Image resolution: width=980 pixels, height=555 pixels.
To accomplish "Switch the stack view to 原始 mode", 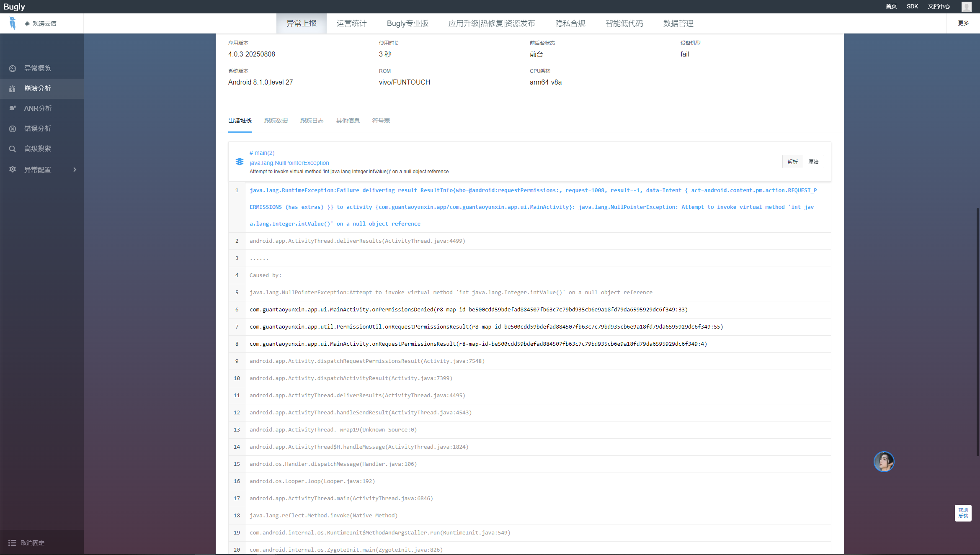I will click(x=813, y=162).
